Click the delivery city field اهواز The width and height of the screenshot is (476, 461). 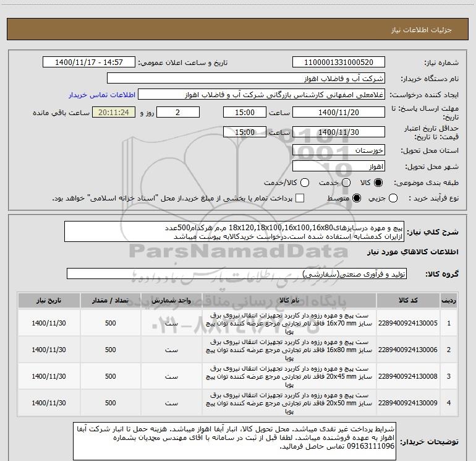(339, 166)
